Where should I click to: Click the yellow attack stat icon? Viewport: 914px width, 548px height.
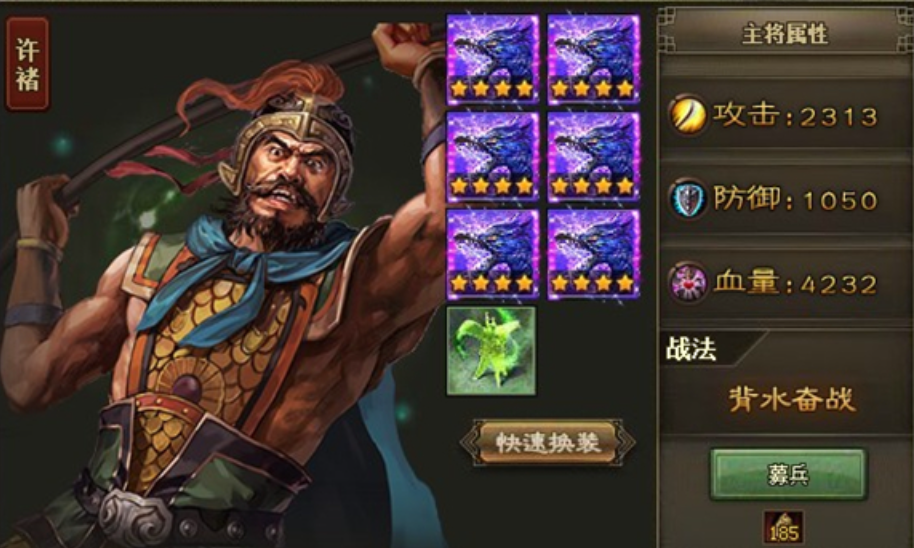[x=688, y=114]
